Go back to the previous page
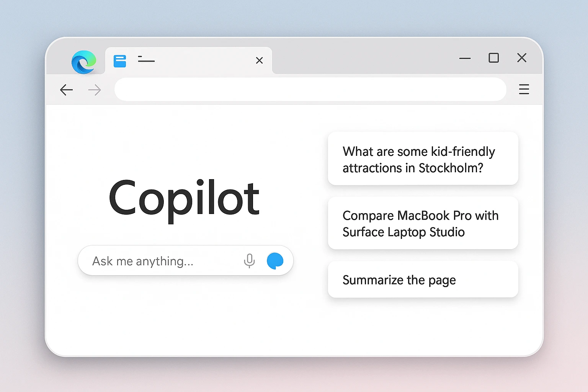Image resolution: width=588 pixels, height=392 pixels. [66, 90]
